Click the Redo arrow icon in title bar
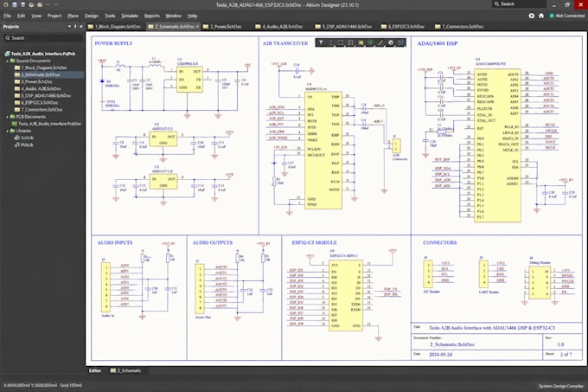The width and height of the screenshot is (588, 392). (x=56, y=4)
